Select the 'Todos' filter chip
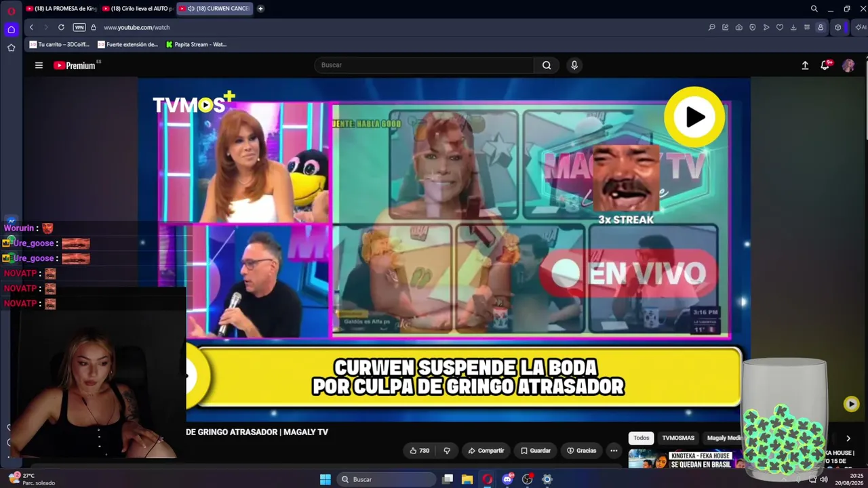 coord(642,438)
